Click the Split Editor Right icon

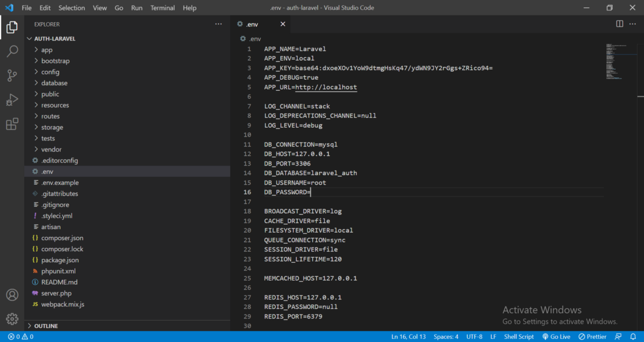tap(619, 24)
